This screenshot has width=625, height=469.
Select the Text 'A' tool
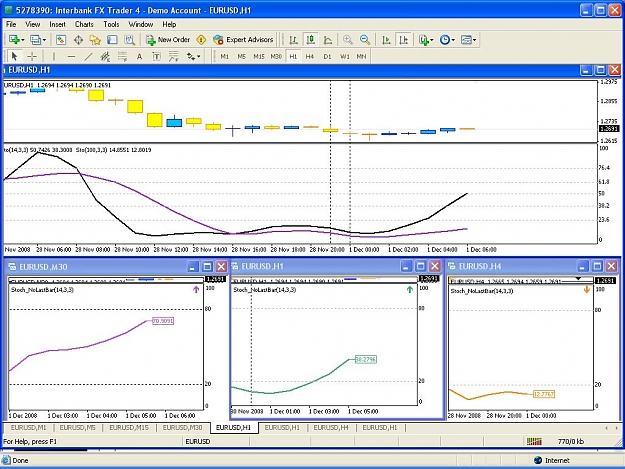pos(139,57)
